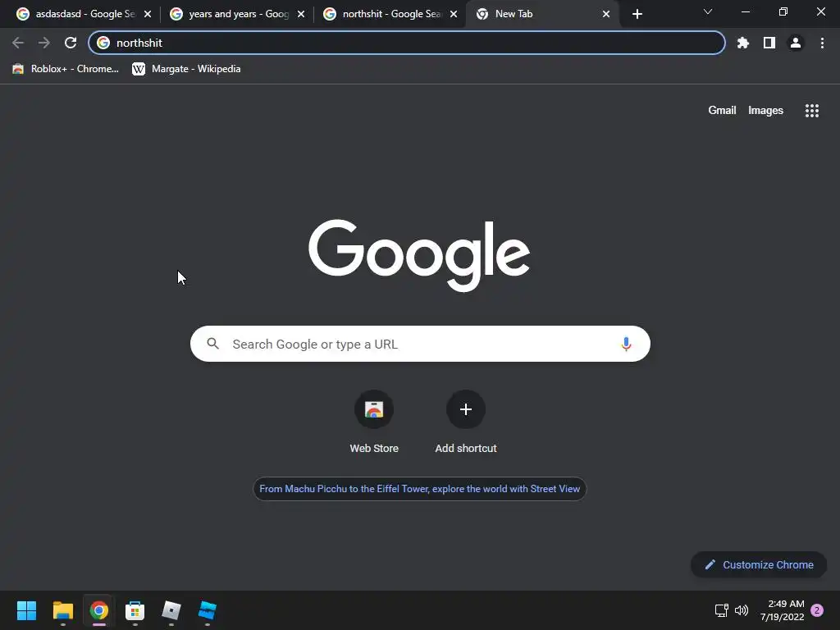Open the Gmail link

(722, 111)
